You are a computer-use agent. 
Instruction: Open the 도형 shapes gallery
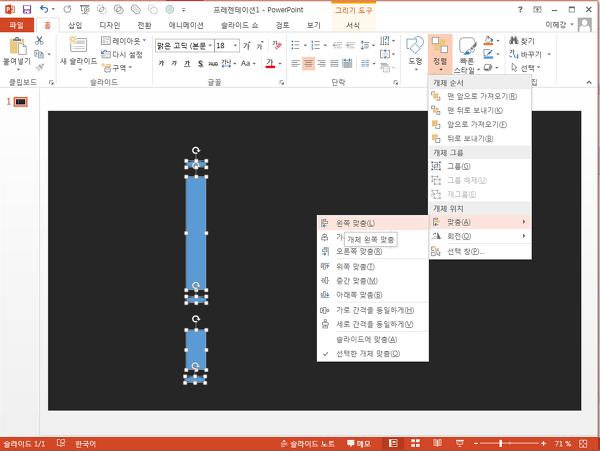[x=415, y=54]
